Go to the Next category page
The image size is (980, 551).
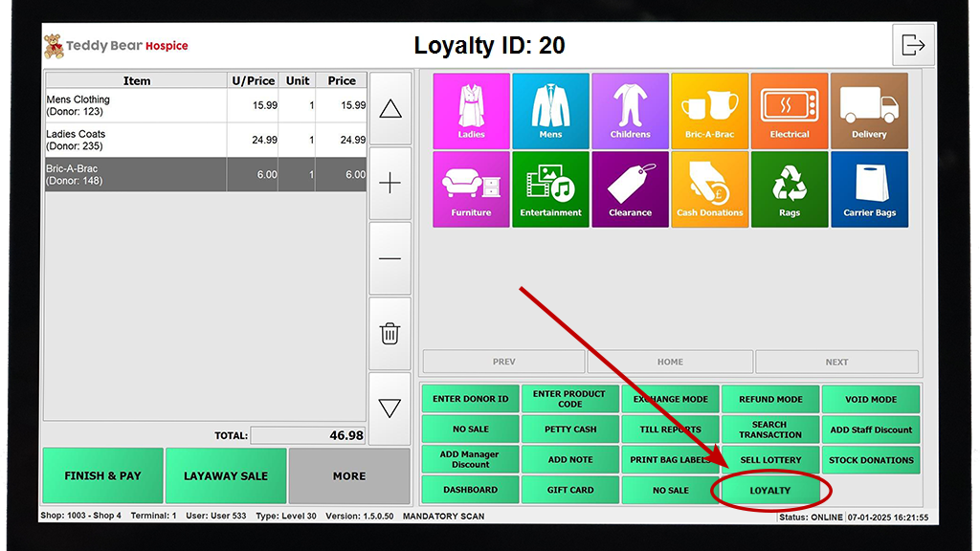(836, 361)
